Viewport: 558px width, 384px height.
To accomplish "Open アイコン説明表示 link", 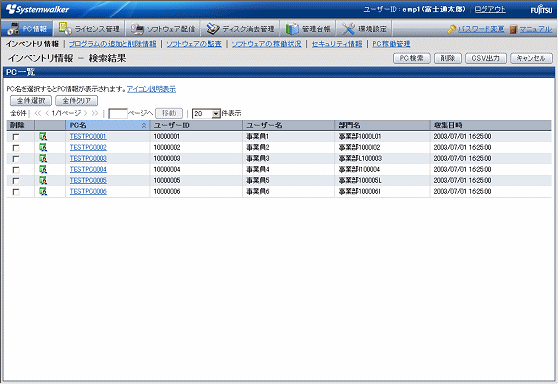I will pos(151,89).
